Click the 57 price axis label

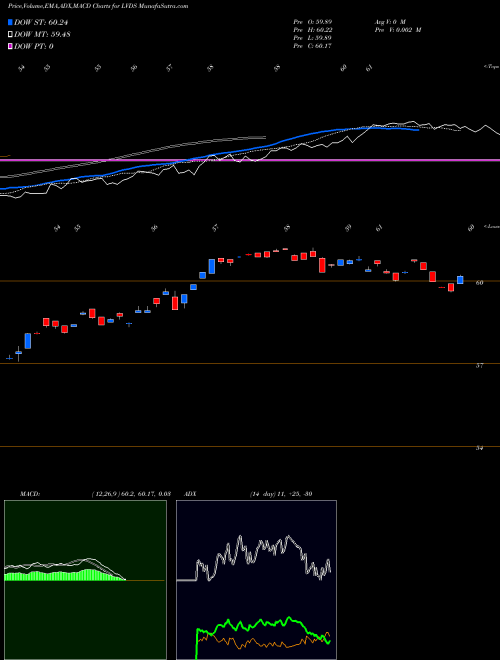(x=479, y=366)
